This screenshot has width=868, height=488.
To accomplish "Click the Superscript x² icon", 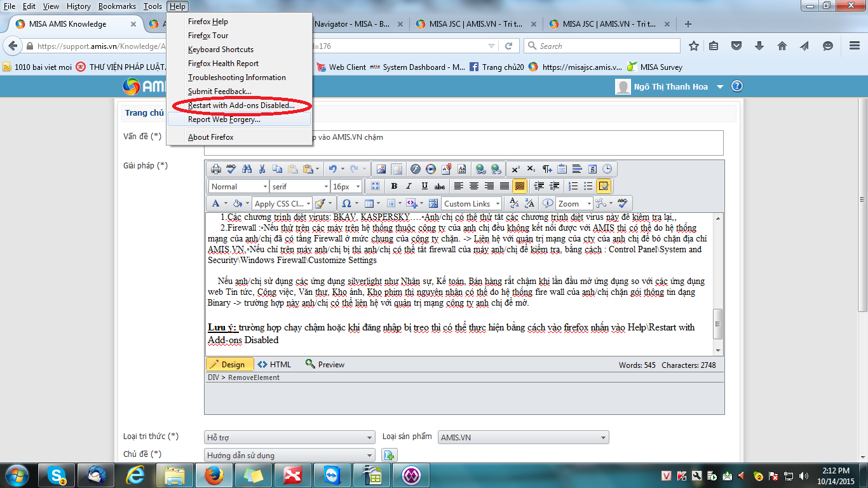I will pyautogui.click(x=515, y=169).
